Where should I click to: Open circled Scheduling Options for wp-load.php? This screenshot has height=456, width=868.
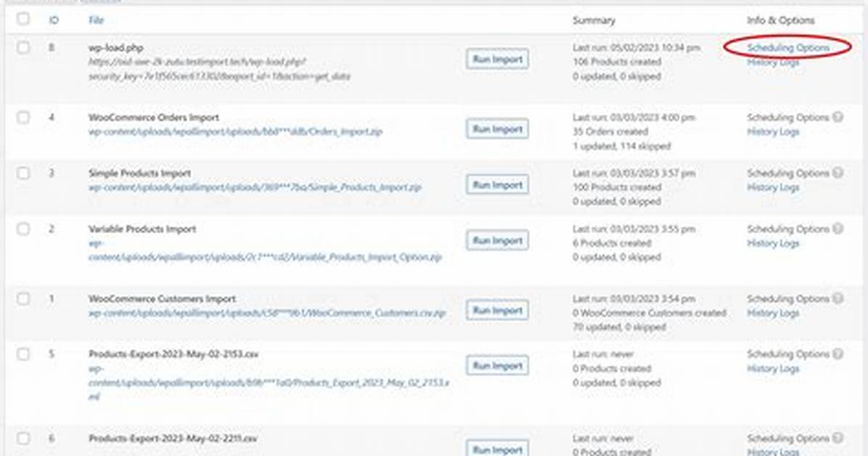[x=787, y=48]
